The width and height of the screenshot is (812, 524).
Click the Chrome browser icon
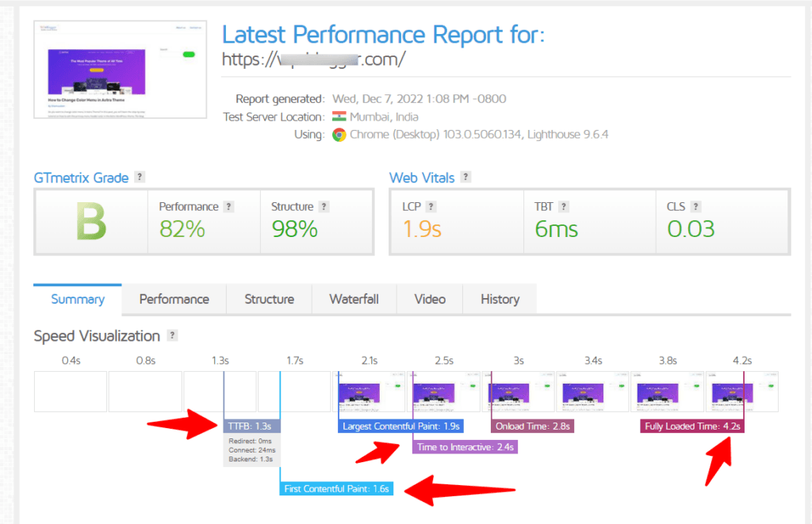338,134
